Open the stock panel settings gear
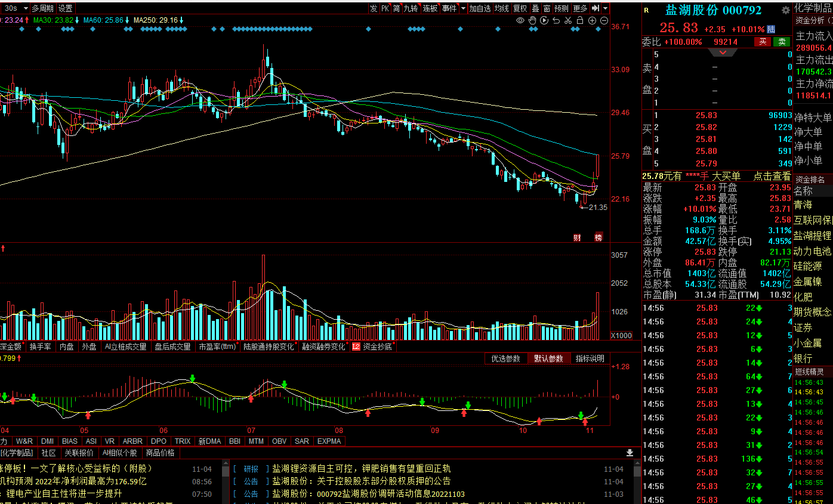This screenshot has height=504, width=833. pyautogui.click(x=785, y=10)
